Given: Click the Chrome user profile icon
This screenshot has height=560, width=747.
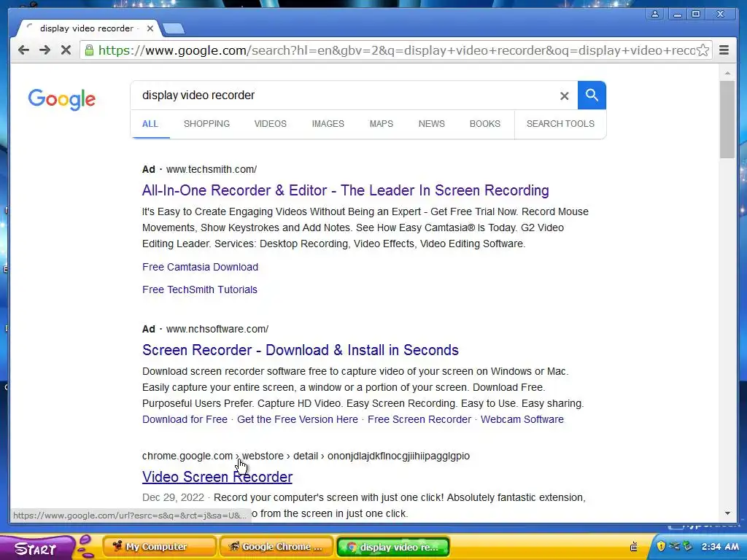Looking at the screenshot, I should 655,14.
